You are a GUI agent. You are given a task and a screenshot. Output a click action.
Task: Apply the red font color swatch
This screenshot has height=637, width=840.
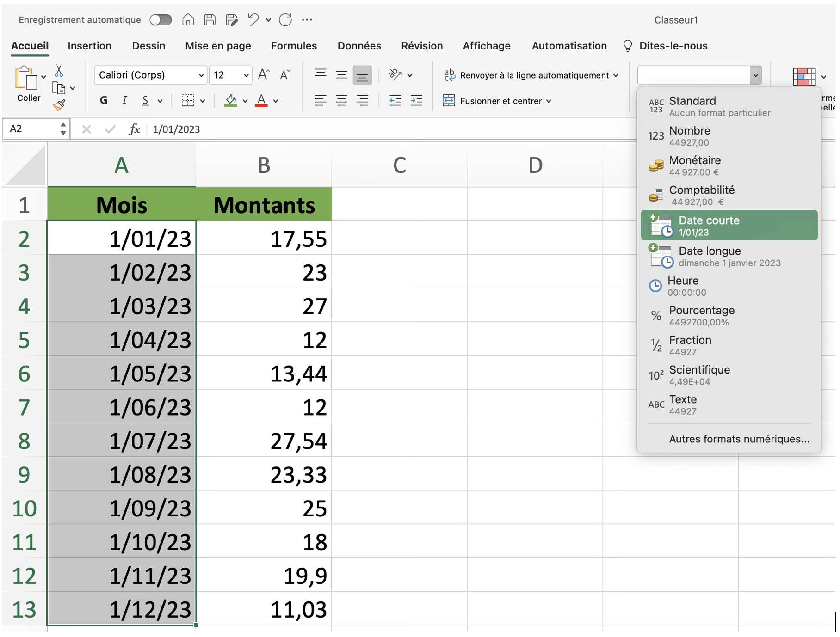click(261, 101)
